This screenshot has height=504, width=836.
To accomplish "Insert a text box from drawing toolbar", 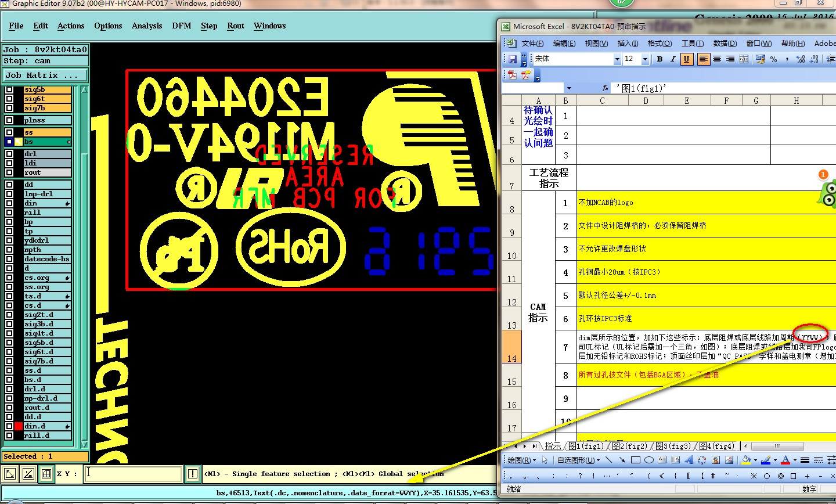I will [662, 460].
